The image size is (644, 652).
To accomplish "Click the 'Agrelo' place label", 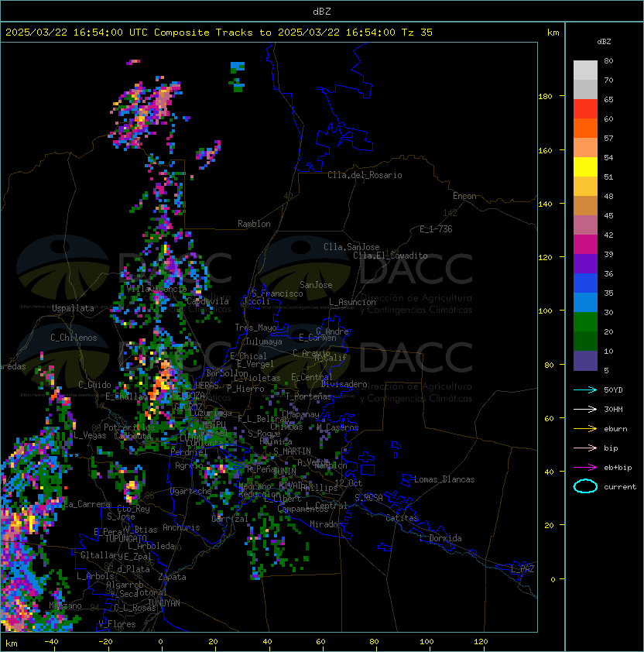I will coord(189,465).
